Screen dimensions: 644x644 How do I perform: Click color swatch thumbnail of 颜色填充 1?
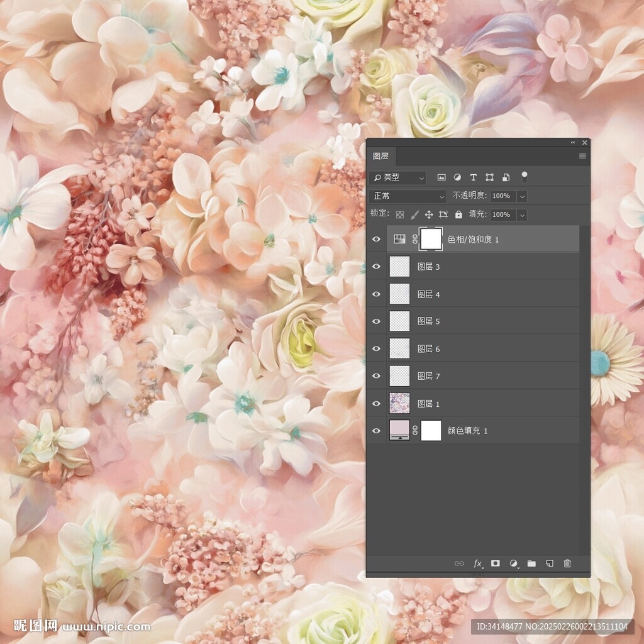pos(399,430)
